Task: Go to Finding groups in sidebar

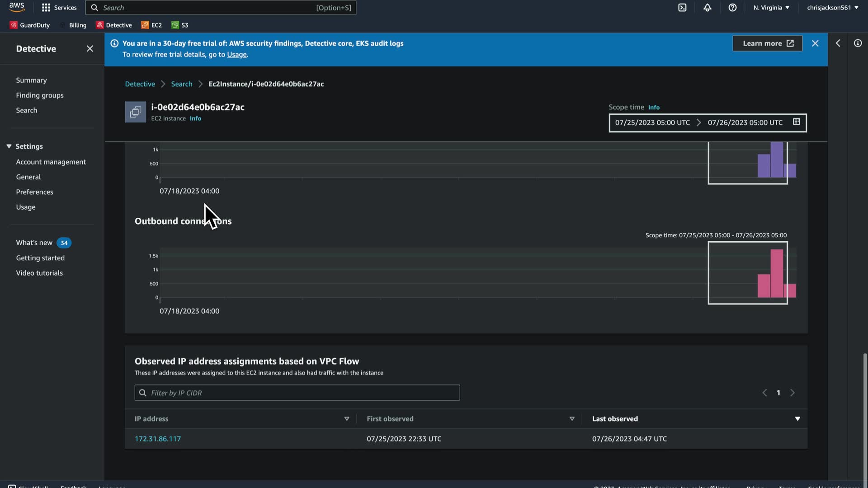Action: (40, 95)
